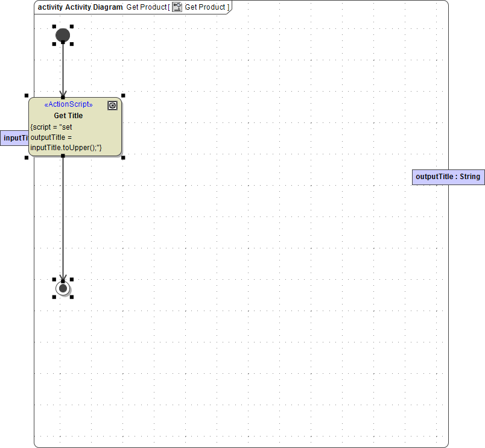Click the top-left resize handle of Get Title
Viewport: 485px width, 448px height.
pyautogui.click(x=27, y=95)
